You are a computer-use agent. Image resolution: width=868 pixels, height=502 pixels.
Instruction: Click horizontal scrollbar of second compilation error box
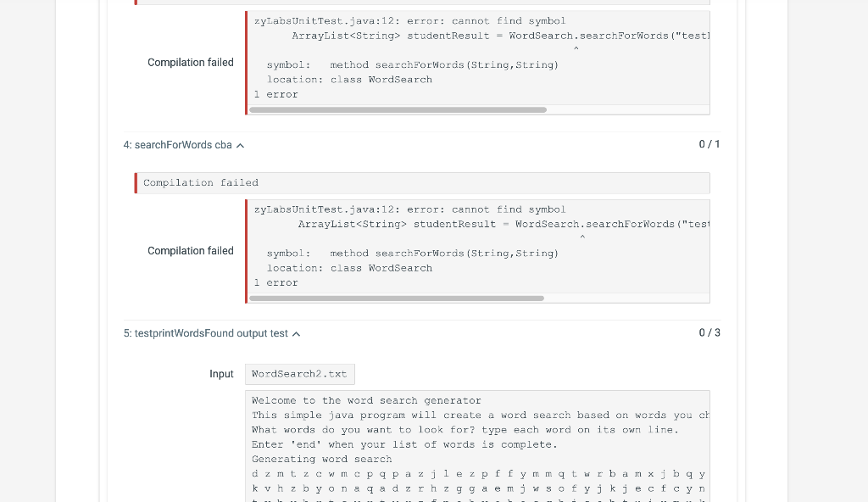coord(397,298)
